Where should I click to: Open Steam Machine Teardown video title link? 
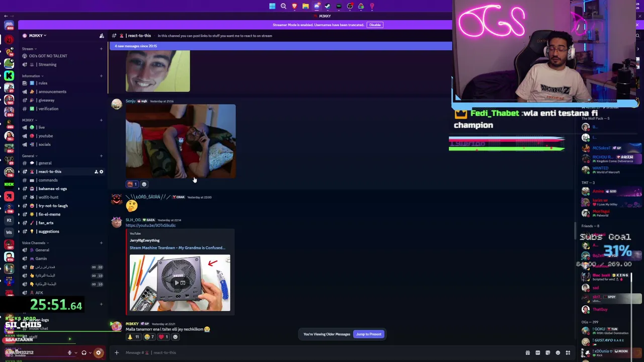click(x=177, y=247)
